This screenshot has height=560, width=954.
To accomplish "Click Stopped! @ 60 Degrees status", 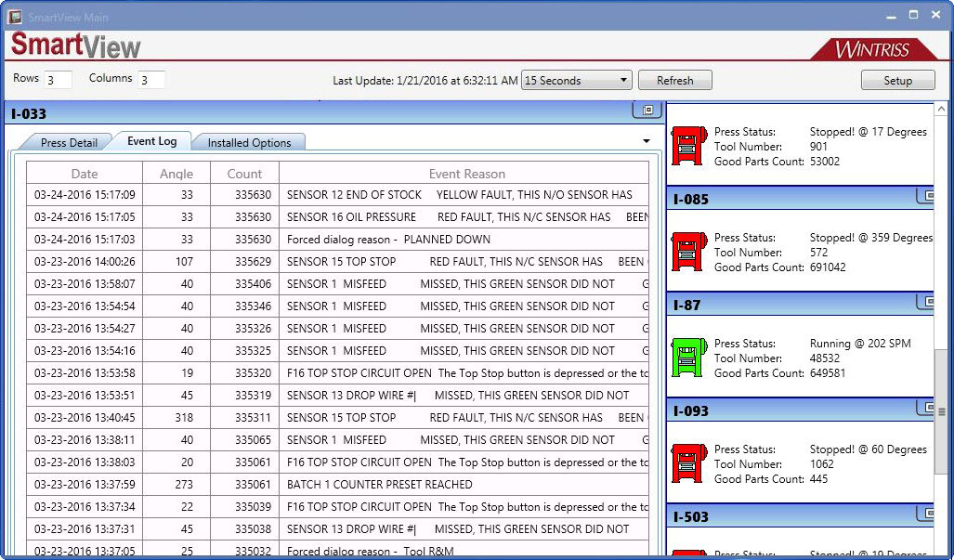I will point(869,449).
